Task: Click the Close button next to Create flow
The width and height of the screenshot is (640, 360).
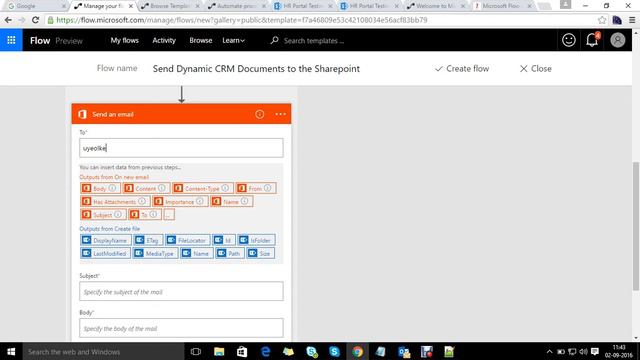Action: (536, 69)
